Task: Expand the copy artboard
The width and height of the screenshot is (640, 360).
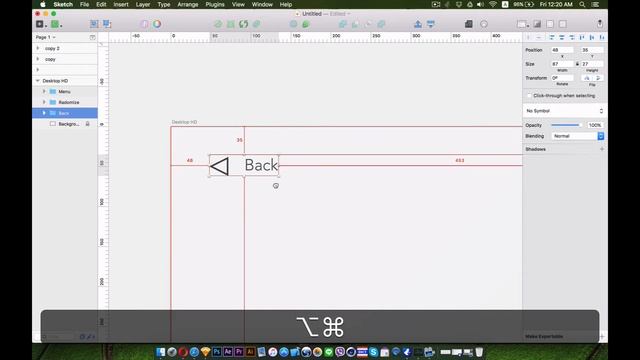Action: pos(38,59)
